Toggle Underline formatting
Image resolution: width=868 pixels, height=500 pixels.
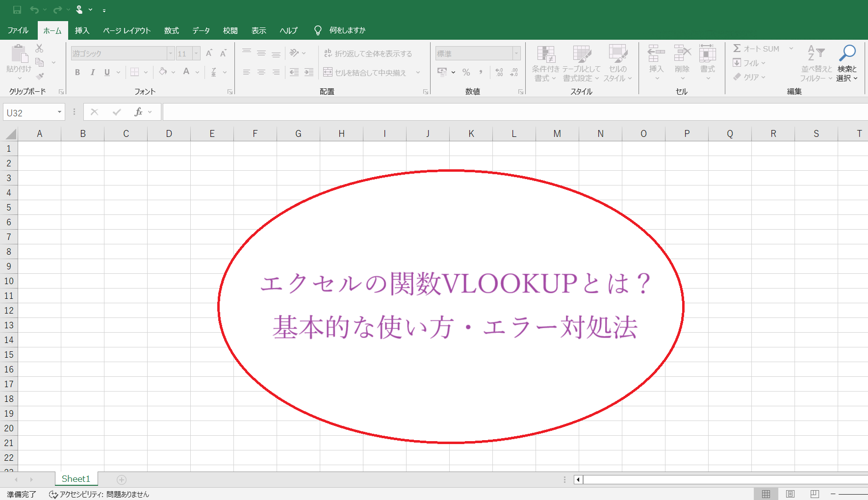click(107, 72)
